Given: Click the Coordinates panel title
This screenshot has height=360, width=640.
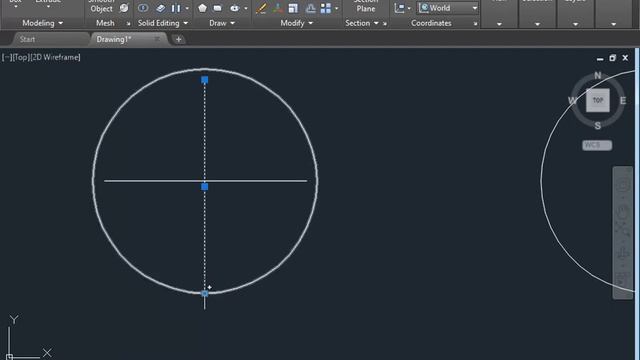Looking at the screenshot, I should [431, 23].
